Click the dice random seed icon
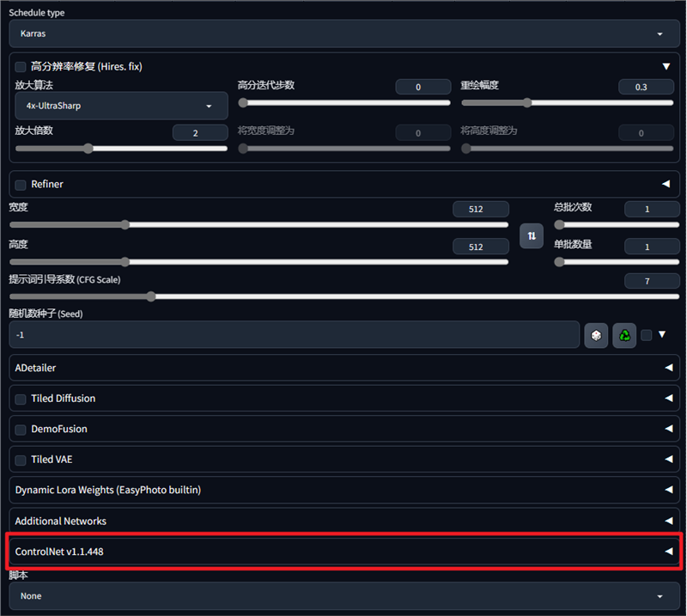Image resolution: width=687 pixels, height=616 pixels. [596, 335]
